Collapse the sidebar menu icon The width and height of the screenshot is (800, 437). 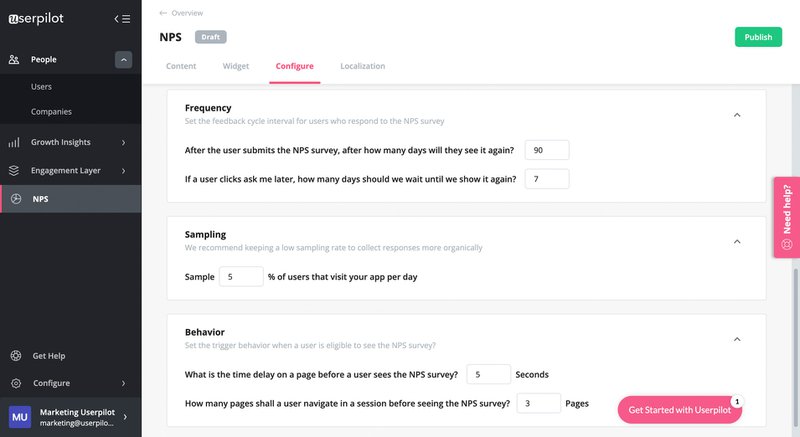tap(122, 18)
